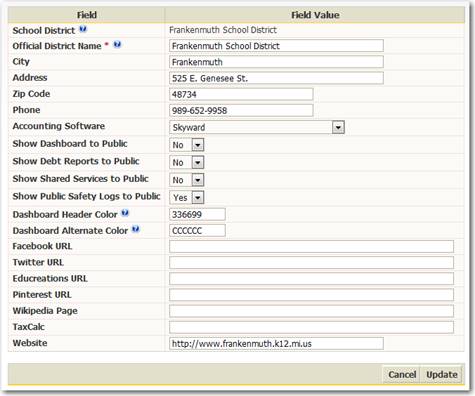Click the Facebook URL input field

[x=311, y=246]
